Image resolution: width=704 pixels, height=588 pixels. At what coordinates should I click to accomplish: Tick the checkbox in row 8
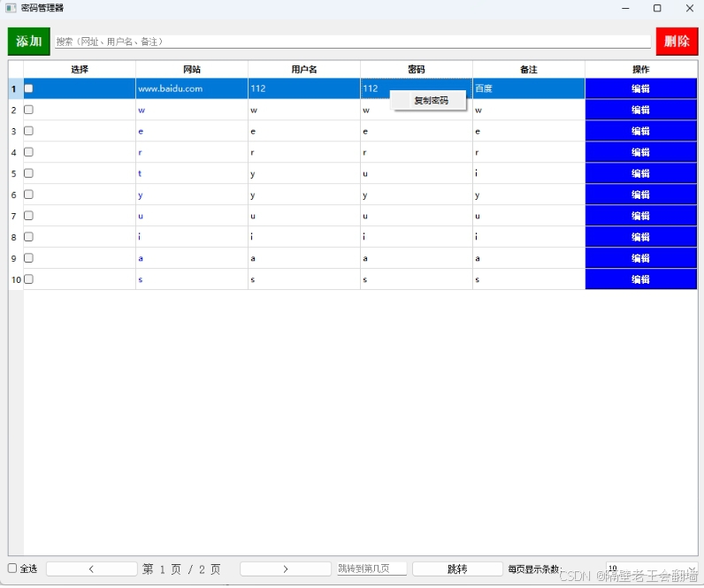pos(28,237)
